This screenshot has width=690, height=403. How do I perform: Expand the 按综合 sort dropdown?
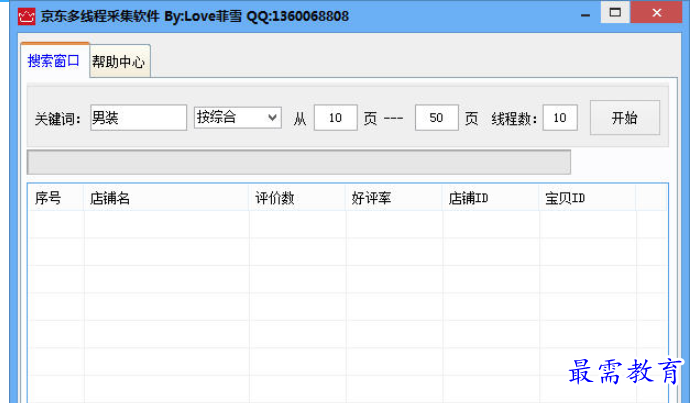pyautogui.click(x=238, y=117)
